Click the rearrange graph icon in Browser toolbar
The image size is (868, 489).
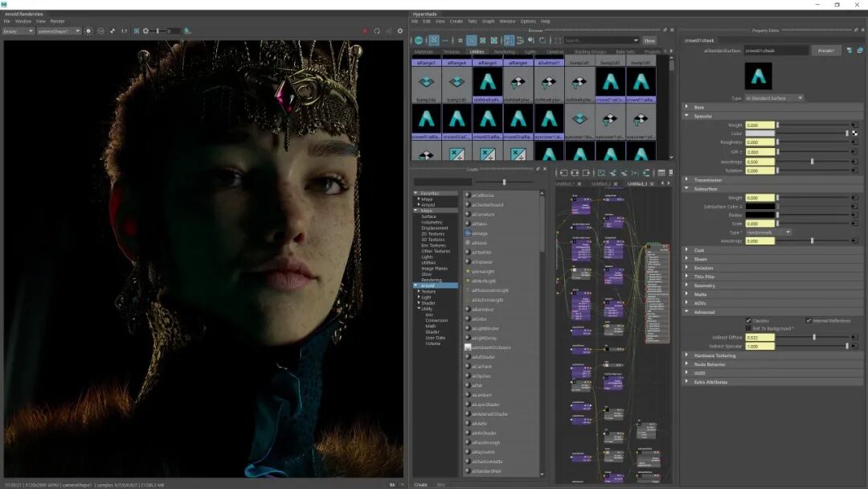click(x=520, y=40)
